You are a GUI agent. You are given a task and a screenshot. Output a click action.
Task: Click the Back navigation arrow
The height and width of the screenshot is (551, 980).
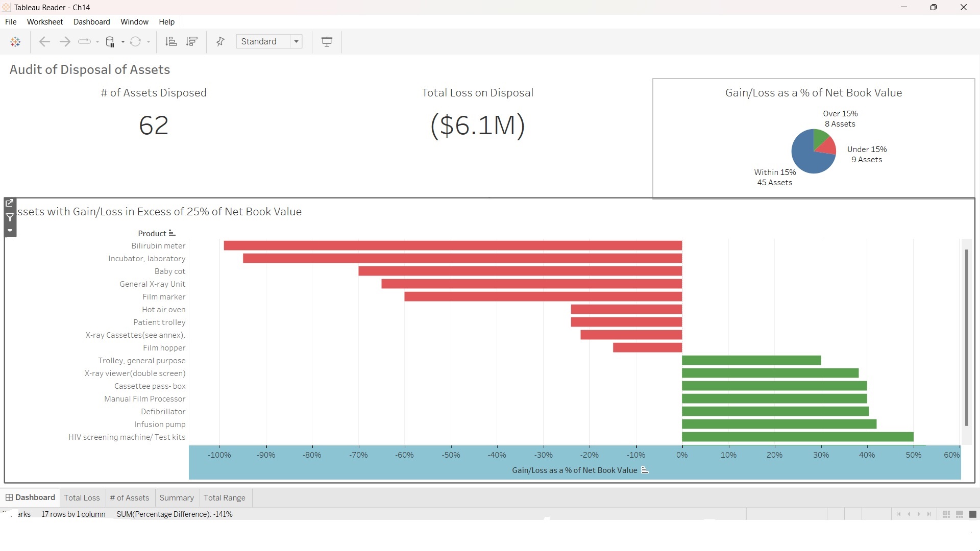(44, 41)
